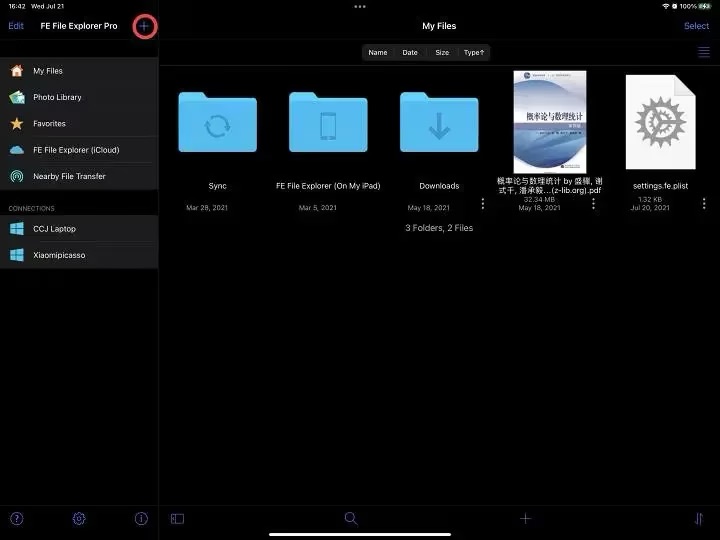Open the info icon in sidebar footer

(141, 518)
